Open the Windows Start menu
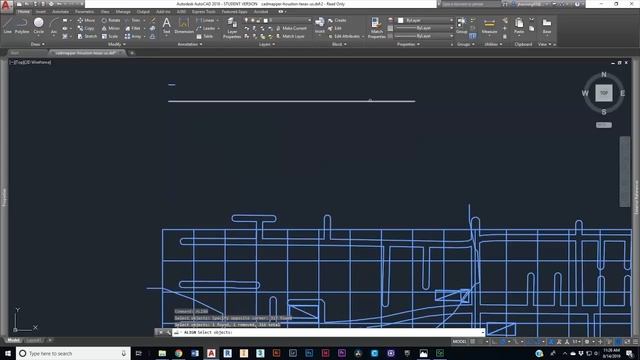The image size is (640, 360). coord(8,353)
